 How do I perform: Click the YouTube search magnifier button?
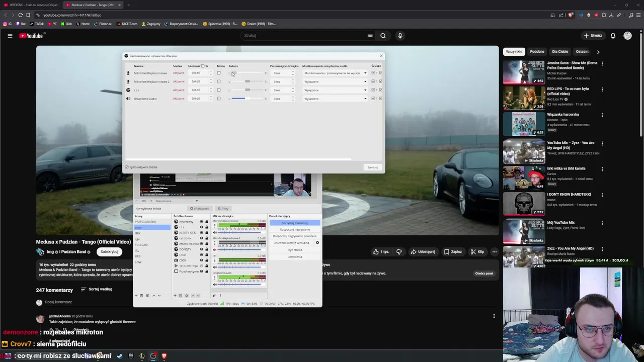coord(383,36)
